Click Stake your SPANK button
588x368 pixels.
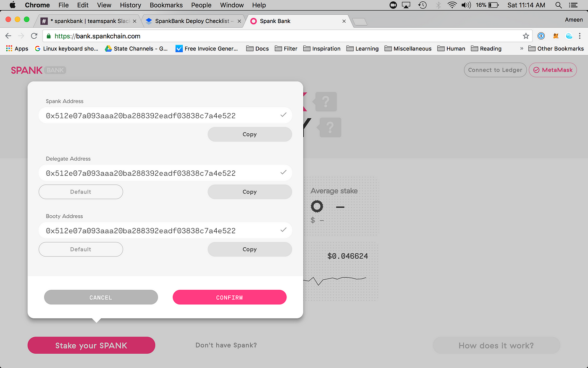pyautogui.click(x=91, y=345)
